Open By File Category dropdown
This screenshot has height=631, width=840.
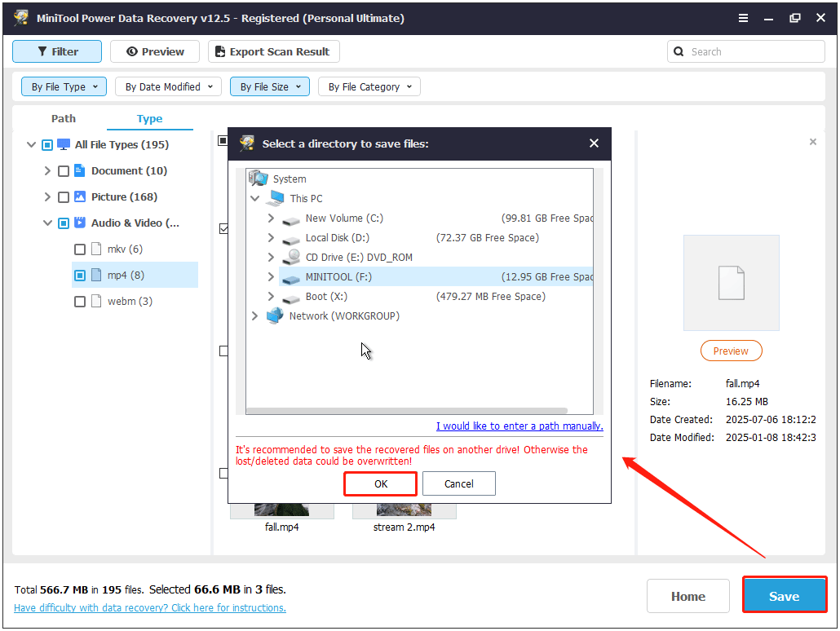coord(369,86)
